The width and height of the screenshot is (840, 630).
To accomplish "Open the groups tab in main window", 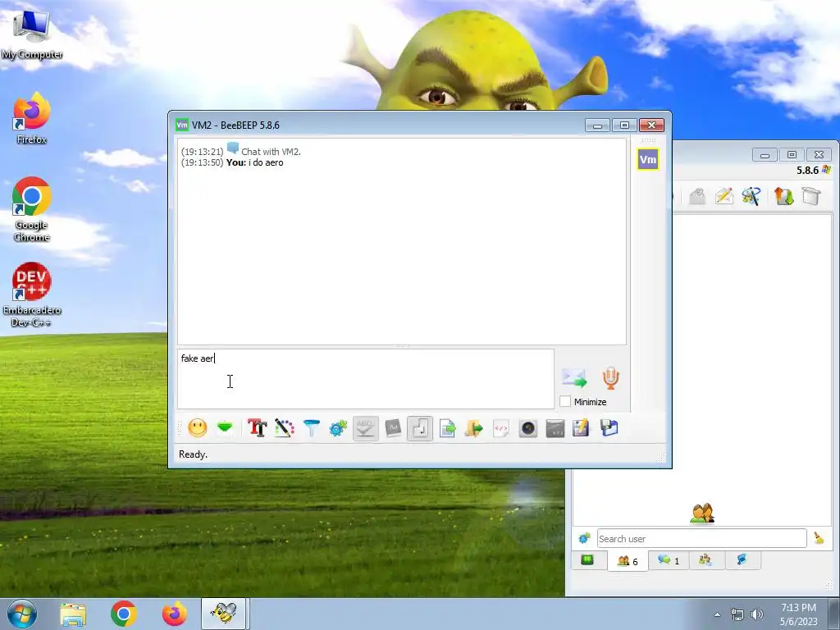I will click(705, 560).
